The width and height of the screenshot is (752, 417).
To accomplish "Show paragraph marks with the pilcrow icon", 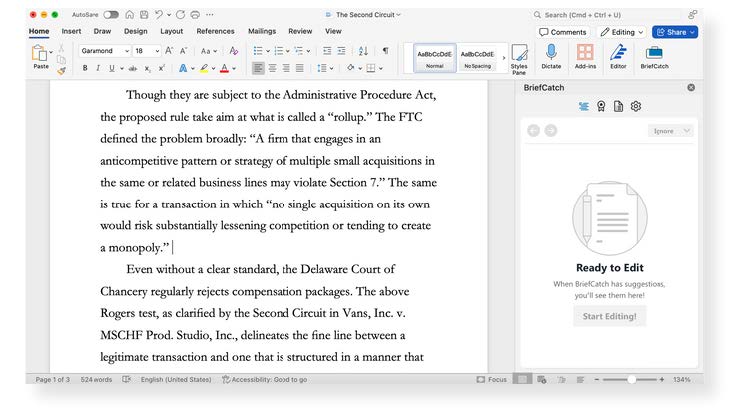I will click(x=385, y=51).
